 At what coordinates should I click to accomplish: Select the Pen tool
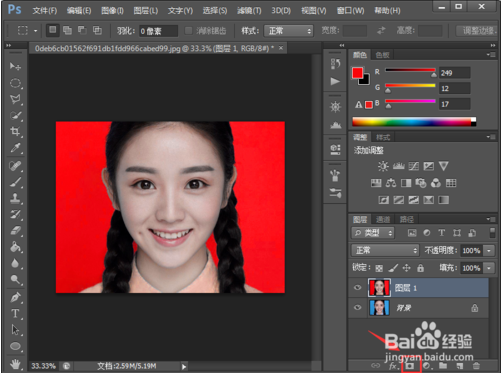(x=15, y=297)
